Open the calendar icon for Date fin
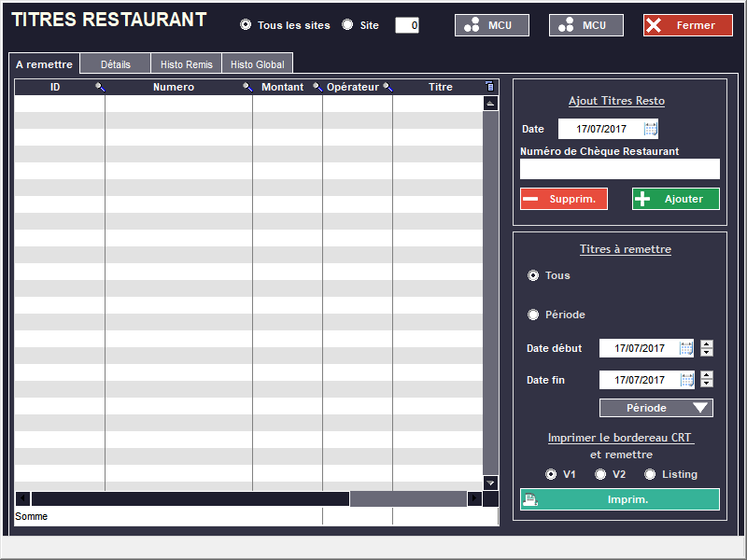Screen dimensions: 747x560 (x=687, y=380)
